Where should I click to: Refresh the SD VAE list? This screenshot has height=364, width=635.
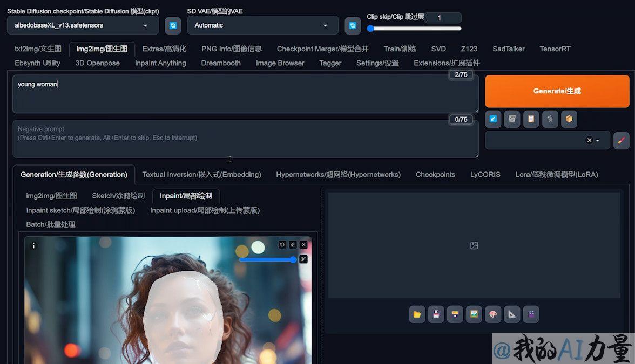point(353,25)
